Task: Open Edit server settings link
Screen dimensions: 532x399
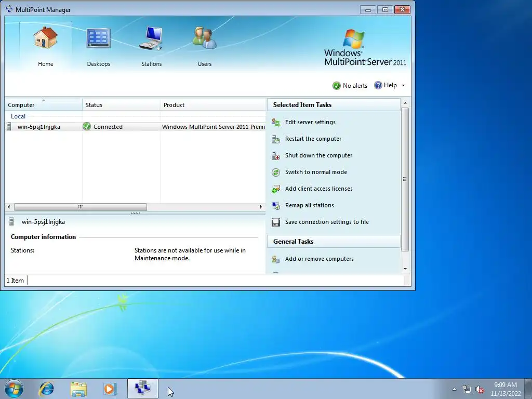Action: (x=310, y=122)
